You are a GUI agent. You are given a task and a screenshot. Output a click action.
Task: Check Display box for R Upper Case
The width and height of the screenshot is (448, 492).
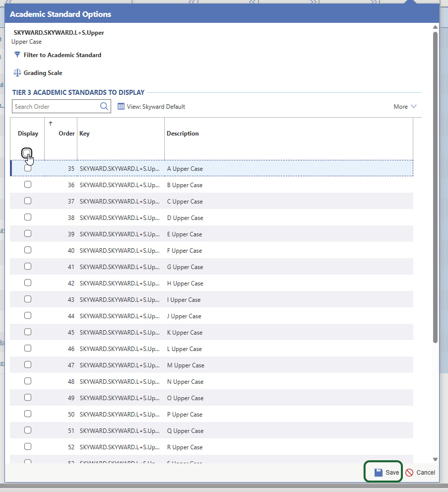(x=28, y=446)
